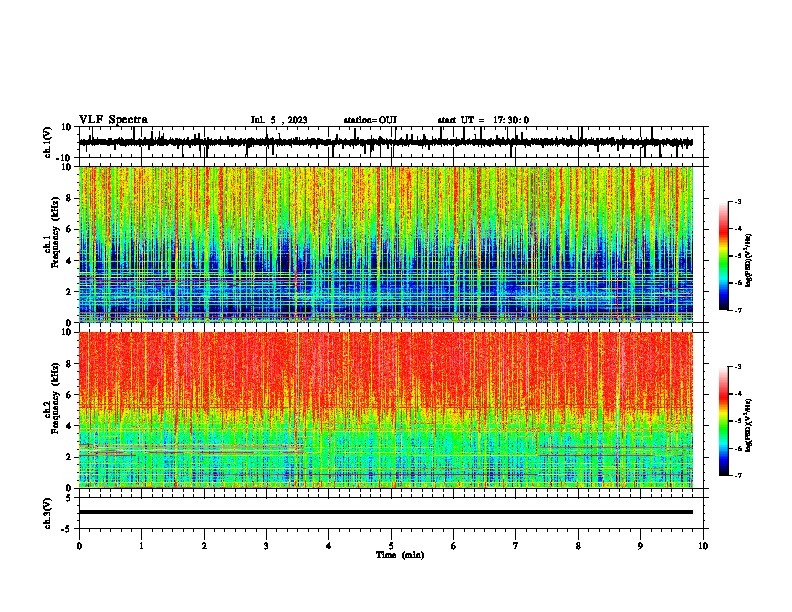Click the "-3" tick on ch.1 color bar
Viewport: 792px width, 612px height.
coord(737,201)
